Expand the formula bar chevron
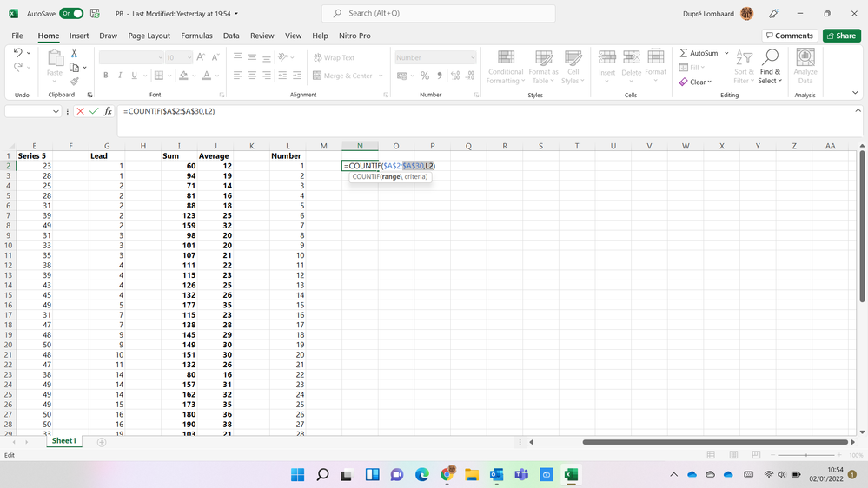The height and width of the screenshot is (488, 868). pos(858,110)
